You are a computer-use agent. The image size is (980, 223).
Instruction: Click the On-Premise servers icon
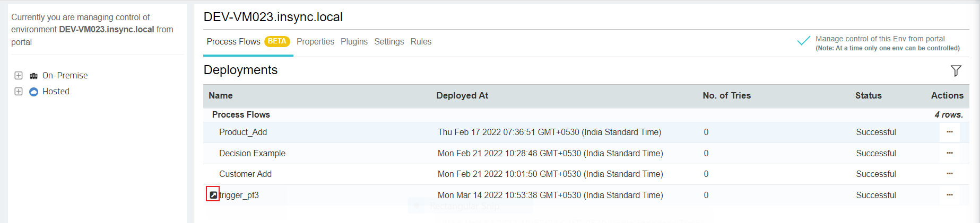(x=33, y=76)
